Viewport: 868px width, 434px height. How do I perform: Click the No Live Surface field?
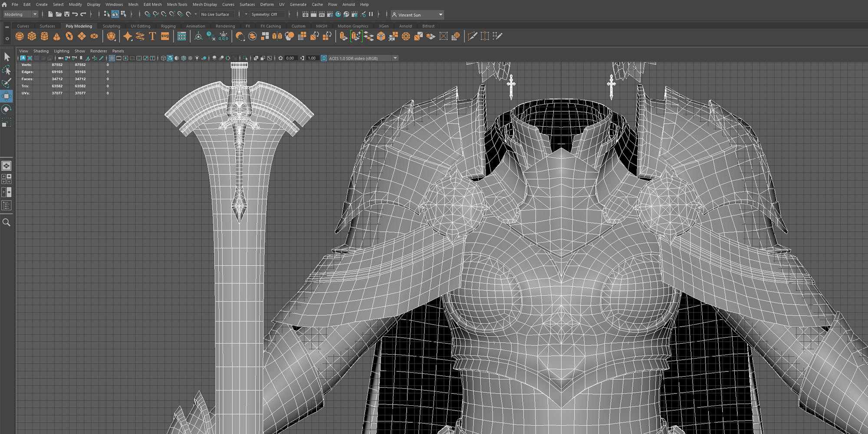pos(215,14)
